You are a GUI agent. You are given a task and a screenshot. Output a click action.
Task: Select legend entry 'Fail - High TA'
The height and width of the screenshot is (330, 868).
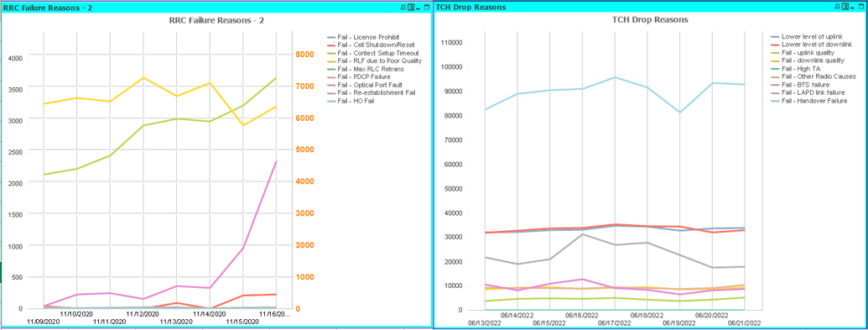coord(796,68)
